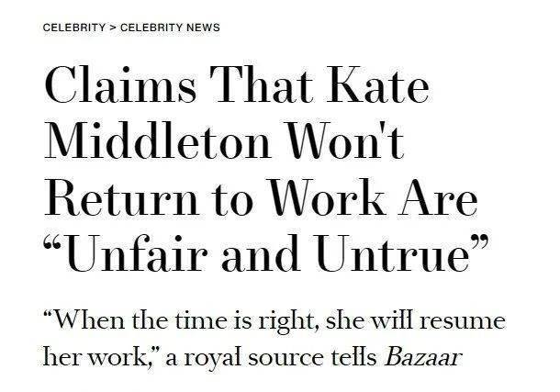Open the CELEBRITY NEWS breadcrumb link
This screenshot has width=560, height=392.
[170, 28]
